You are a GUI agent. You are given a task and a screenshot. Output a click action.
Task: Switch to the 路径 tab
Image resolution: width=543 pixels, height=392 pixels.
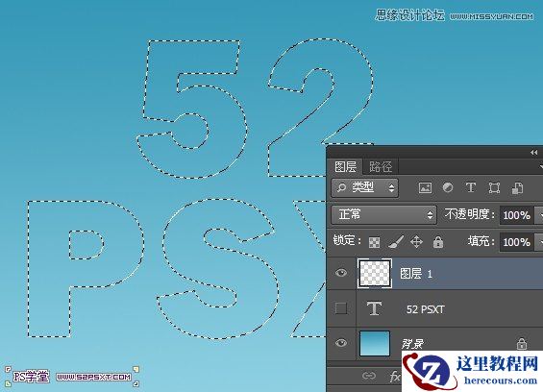pos(381,167)
